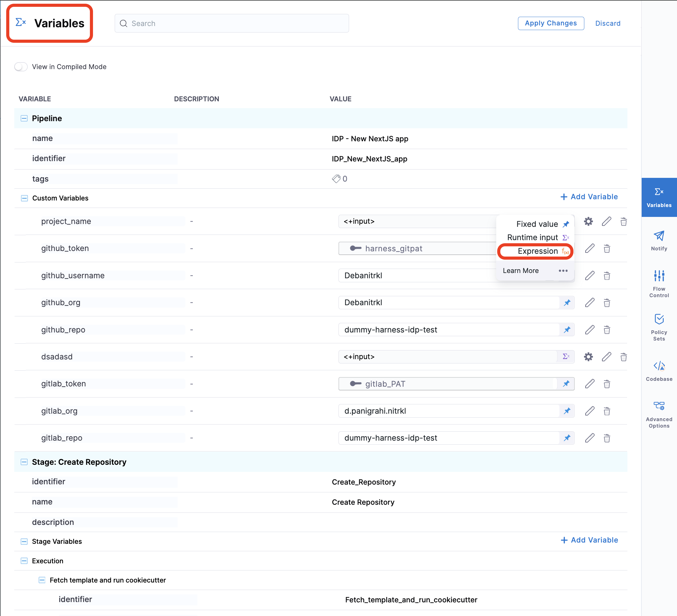Click the pin icon on gitlab_org value
The height and width of the screenshot is (616, 677).
[567, 411]
